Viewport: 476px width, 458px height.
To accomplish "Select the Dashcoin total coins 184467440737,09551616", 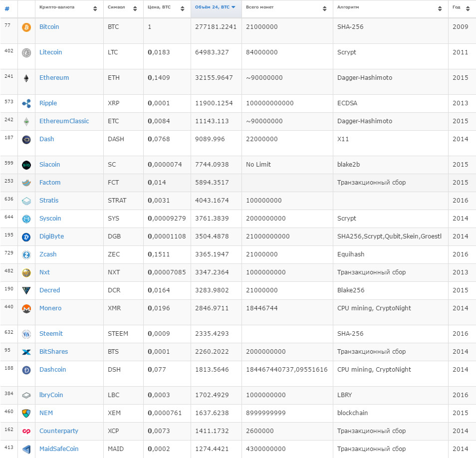I will [x=287, y=369].
